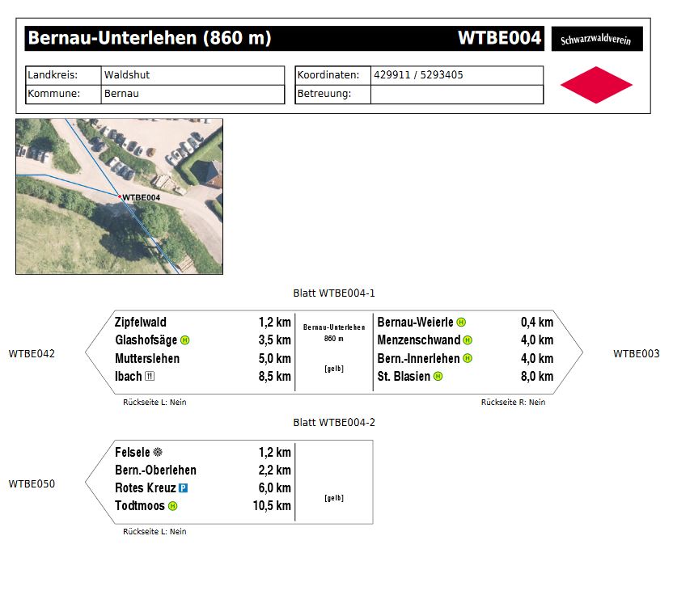Screen dimensions: 673x616
Task: Click the WTBE003 reference on the right
Action: [x=636, y=354]
